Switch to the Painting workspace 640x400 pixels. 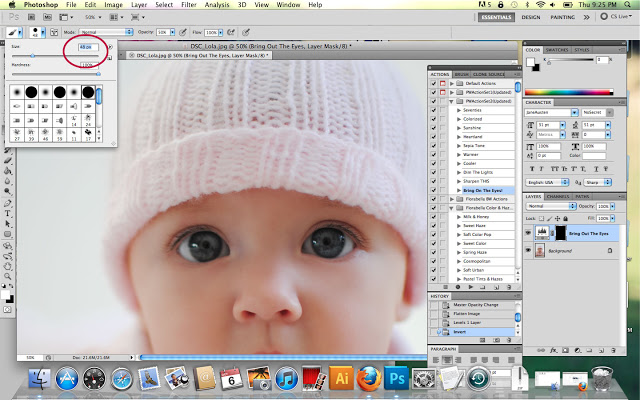point(562,17)
